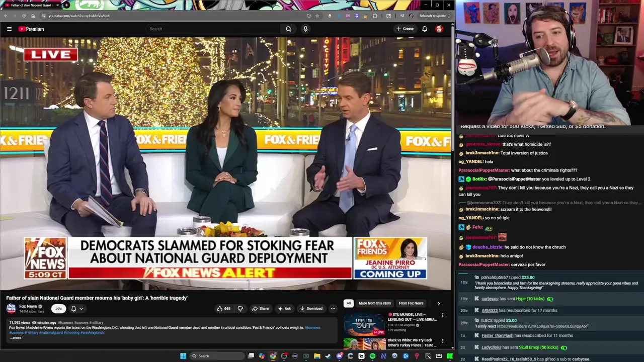
Task: Focus the YouTube search field
Action: tap(213, 29)
